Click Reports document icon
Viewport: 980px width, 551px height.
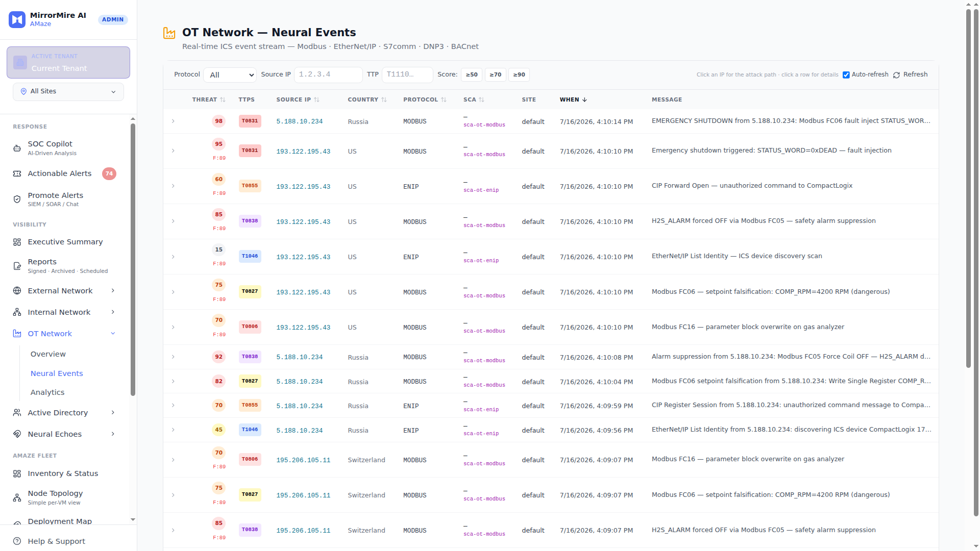(x=17, y=266)
